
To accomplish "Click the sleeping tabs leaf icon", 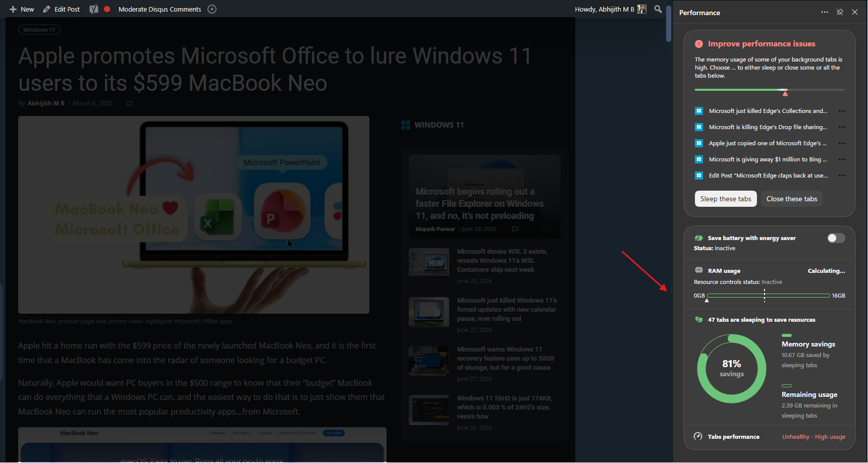I will pyautogui.click(x=699, y=320).
